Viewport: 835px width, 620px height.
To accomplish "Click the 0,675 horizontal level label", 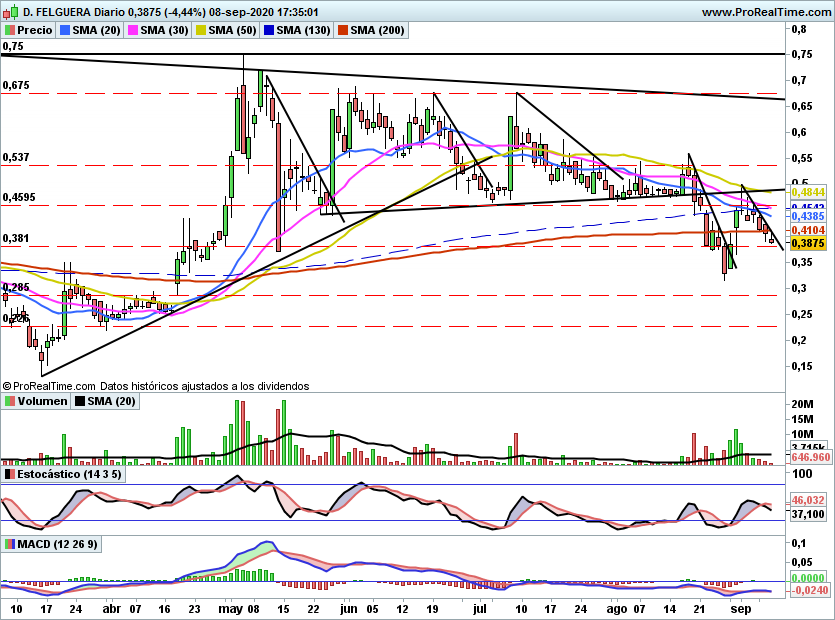I will (x=16, y=86).
